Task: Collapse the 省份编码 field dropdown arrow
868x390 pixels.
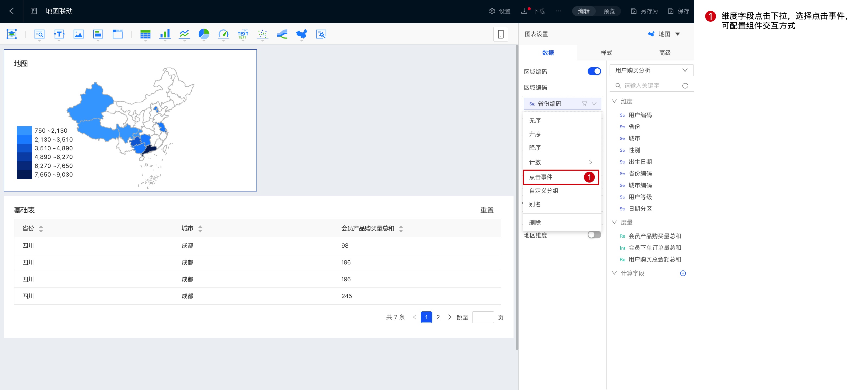Action: coord(594,104)
